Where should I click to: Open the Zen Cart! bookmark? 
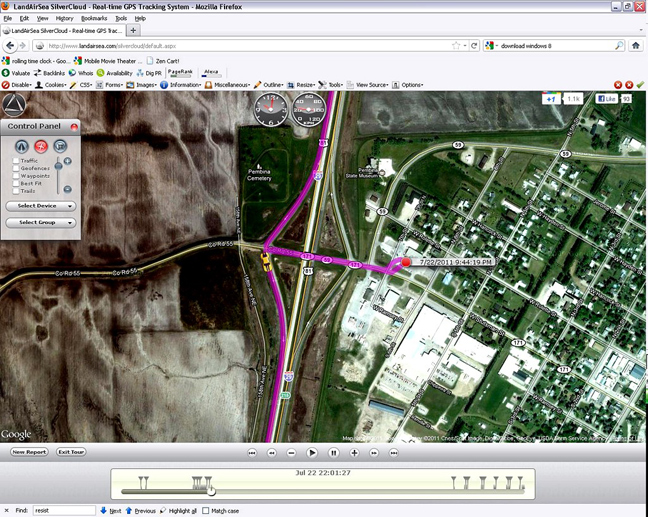(x=163, y=61)
